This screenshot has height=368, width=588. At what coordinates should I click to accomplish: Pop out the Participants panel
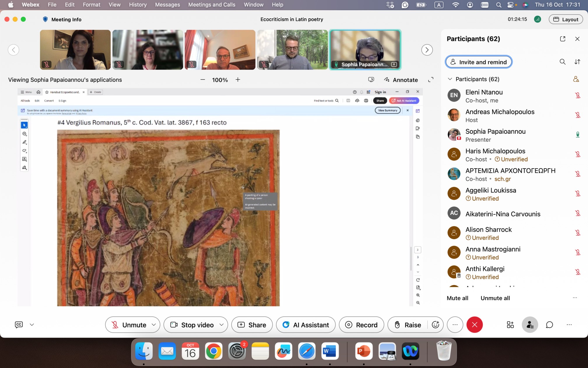(562, 39)
